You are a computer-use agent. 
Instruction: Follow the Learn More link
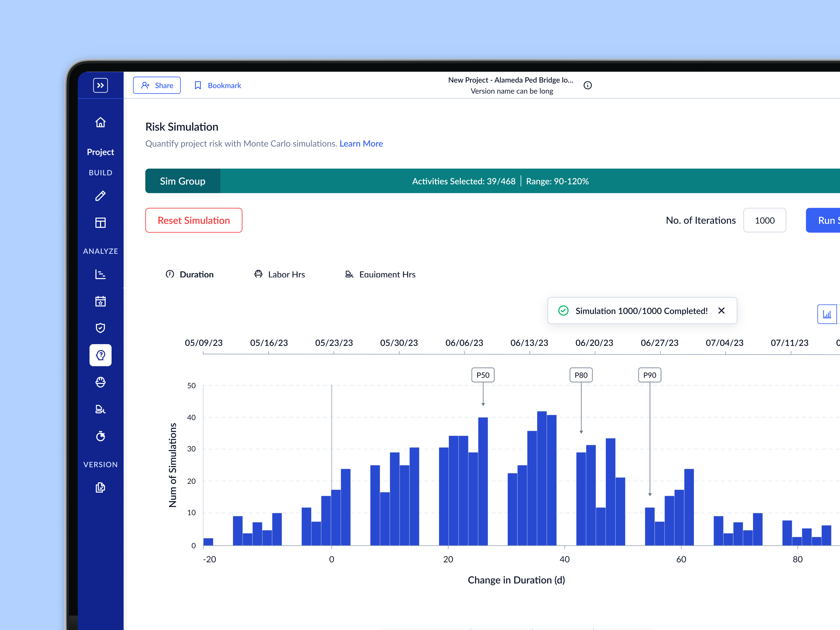click(361, 143)
